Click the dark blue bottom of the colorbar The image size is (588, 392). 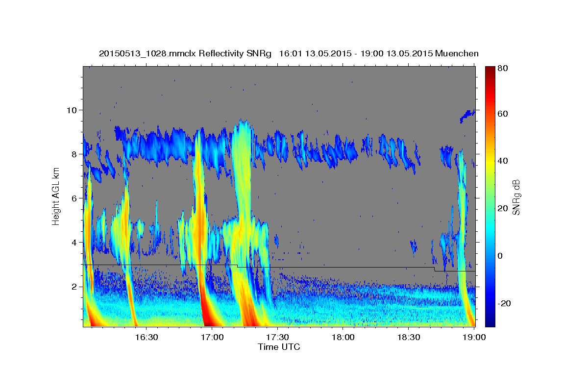[x=490, y=321]
